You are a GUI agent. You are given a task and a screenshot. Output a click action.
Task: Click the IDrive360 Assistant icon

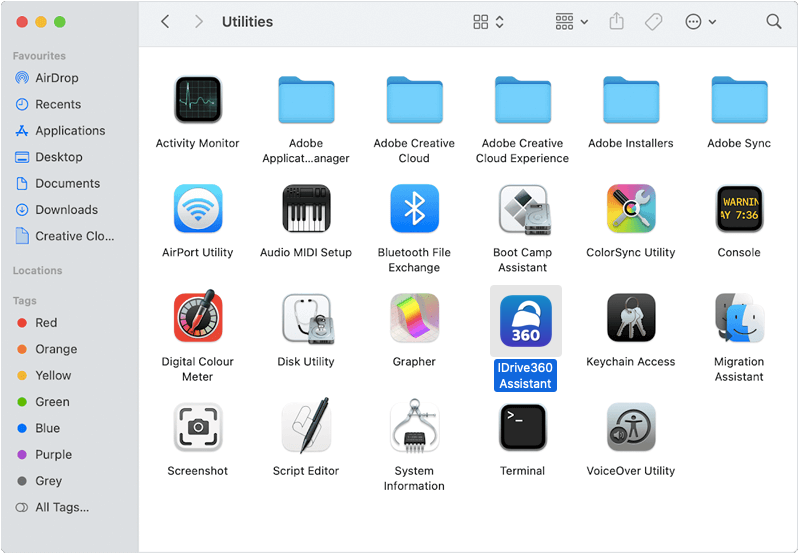526,320
